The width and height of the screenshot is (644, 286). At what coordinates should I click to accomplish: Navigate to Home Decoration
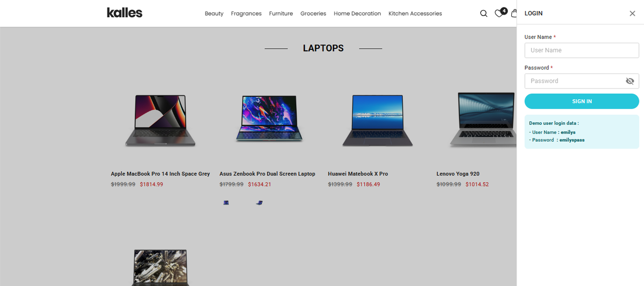[x=357, y=14]
